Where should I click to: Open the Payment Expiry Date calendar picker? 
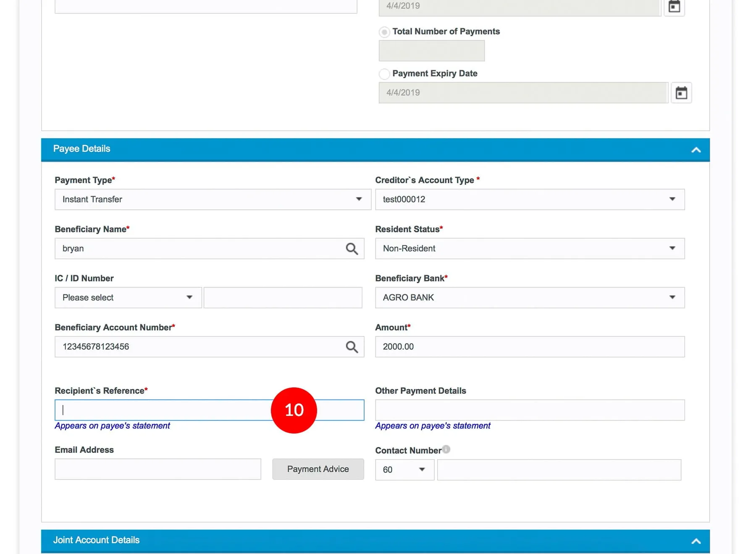[681, 93]
